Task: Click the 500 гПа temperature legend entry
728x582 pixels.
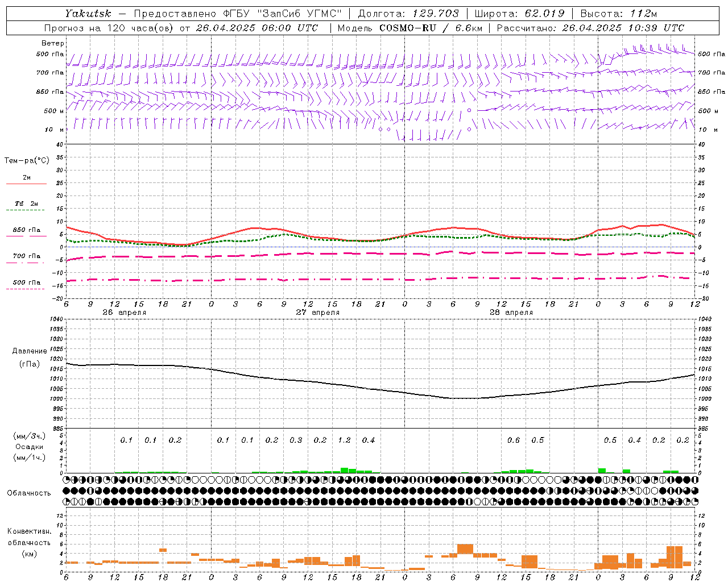Action: (27, 282)
